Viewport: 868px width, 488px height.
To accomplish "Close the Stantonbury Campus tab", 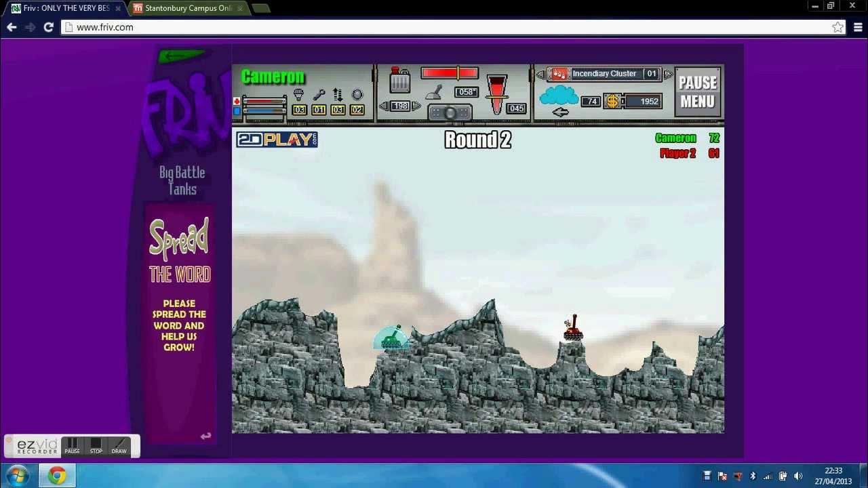I will point(239,8).
